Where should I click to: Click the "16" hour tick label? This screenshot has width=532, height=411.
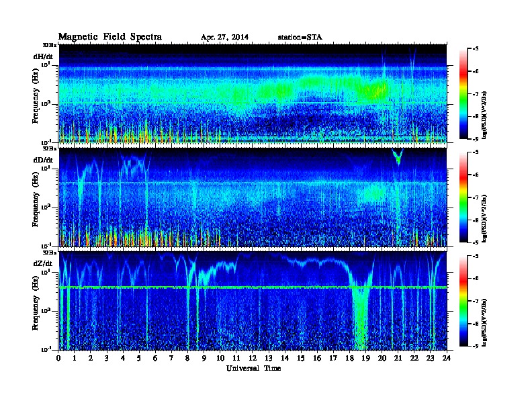317,358
